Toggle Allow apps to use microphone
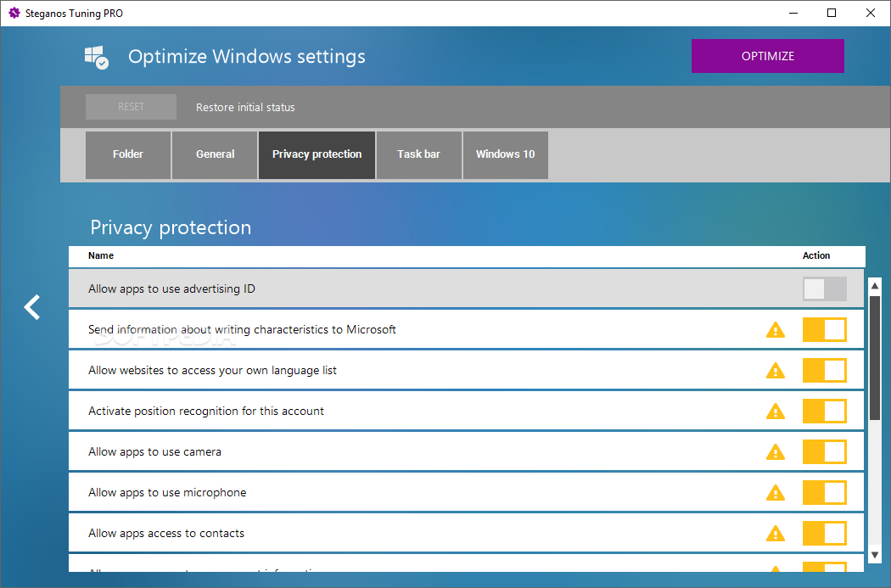The image size is (891, 588). (825, 493)
